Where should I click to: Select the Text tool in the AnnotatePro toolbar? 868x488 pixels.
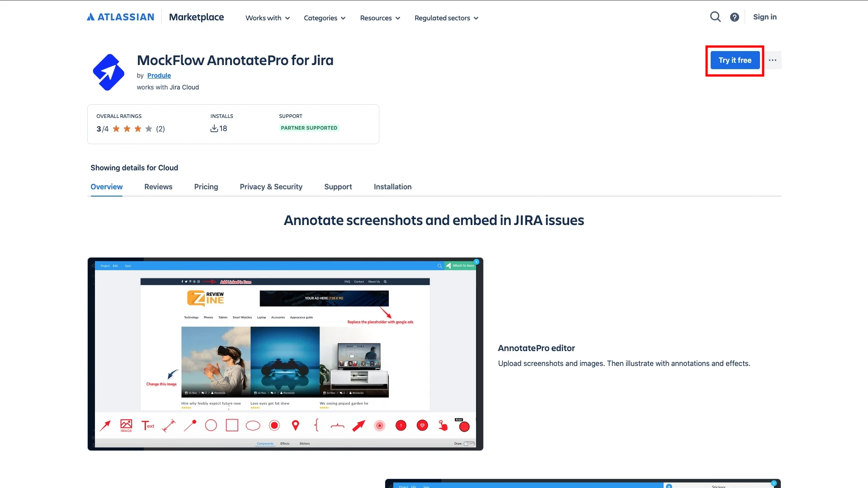[148, 425]
